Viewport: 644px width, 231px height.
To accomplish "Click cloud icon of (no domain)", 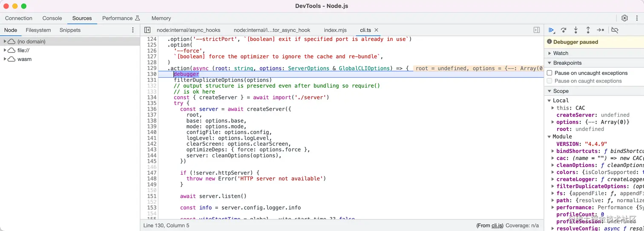I will 11,42.
